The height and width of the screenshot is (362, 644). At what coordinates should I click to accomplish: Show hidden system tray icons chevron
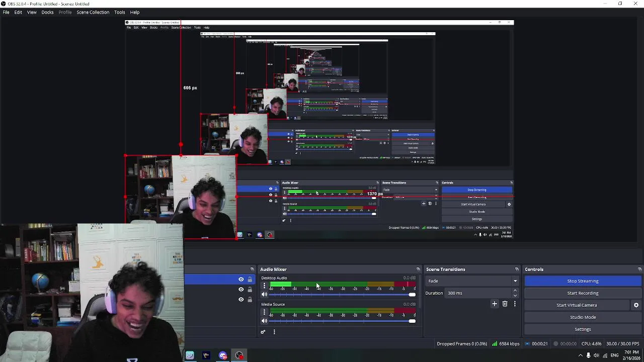coord(581,355)
